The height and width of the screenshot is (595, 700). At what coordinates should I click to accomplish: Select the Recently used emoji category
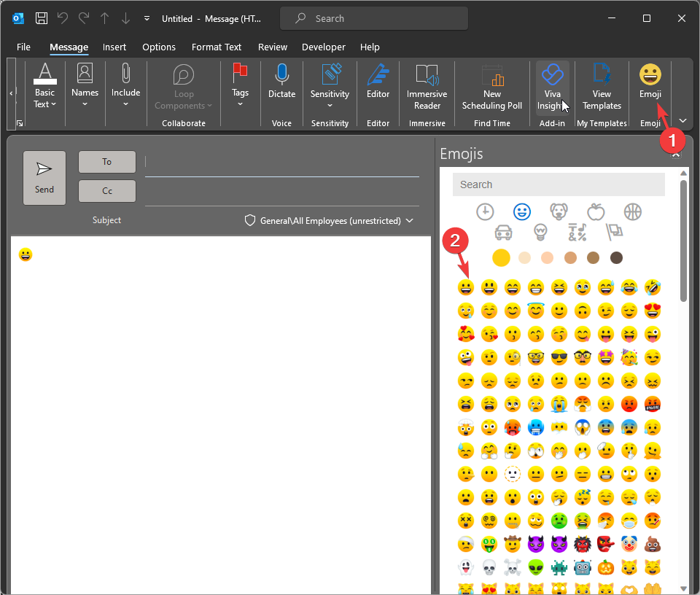tap(485, 211)
